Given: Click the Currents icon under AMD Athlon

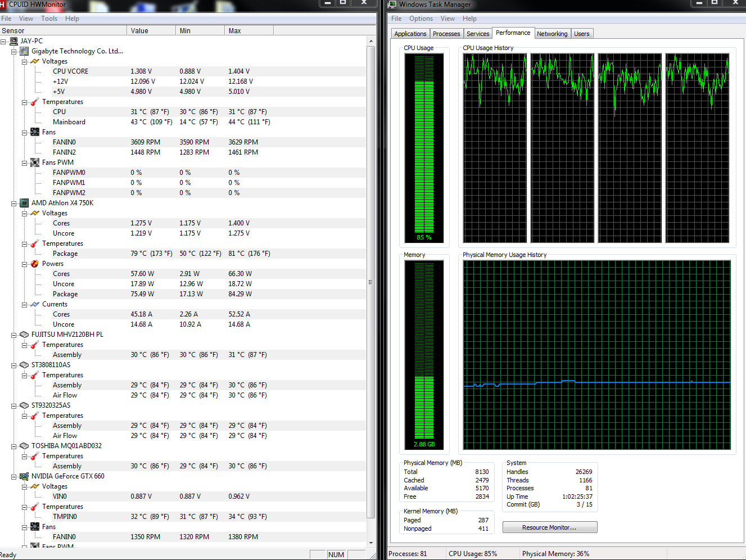Looking at the screenshot, I should tap(35, 304).
